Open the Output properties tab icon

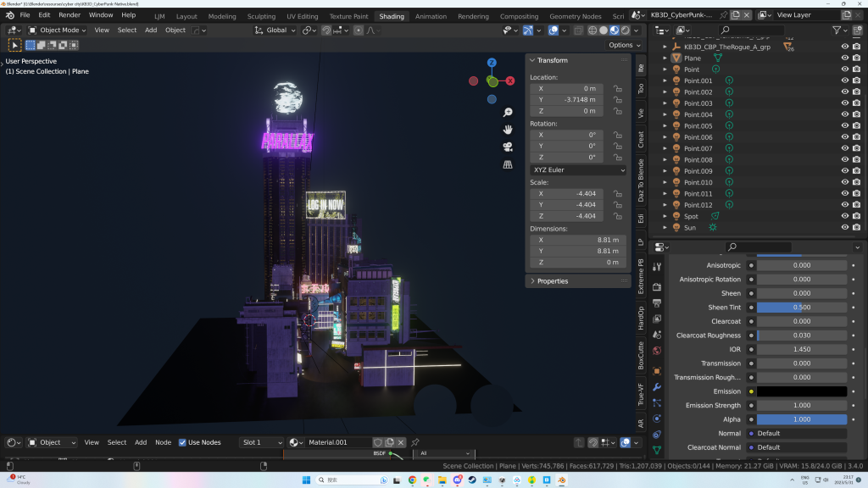657,303
